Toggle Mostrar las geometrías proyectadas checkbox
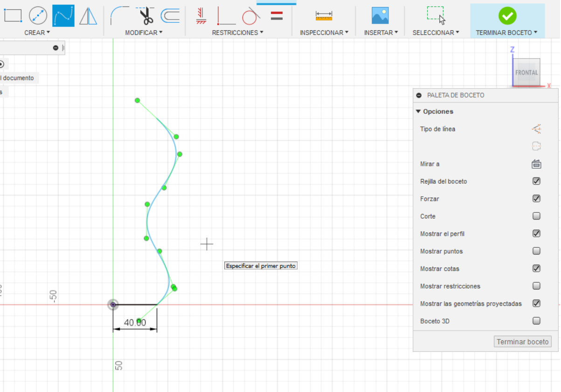 click(536, 303)
